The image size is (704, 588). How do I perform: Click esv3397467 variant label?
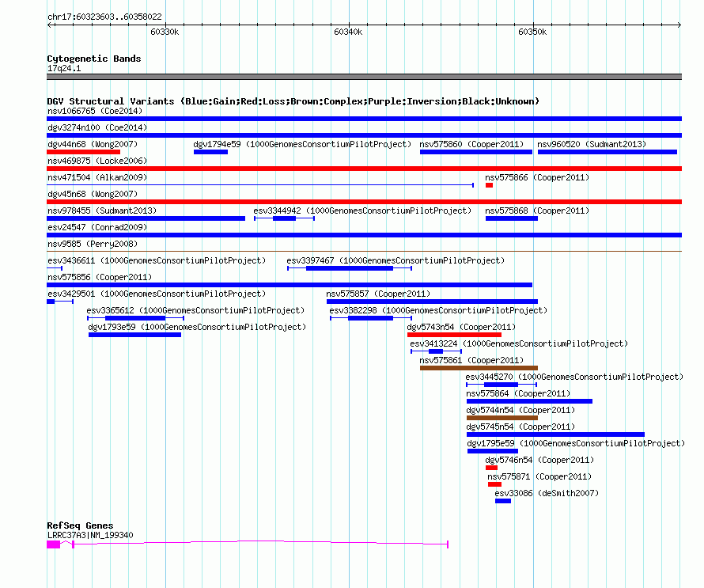pyautogui.click(x=396, y=260)
